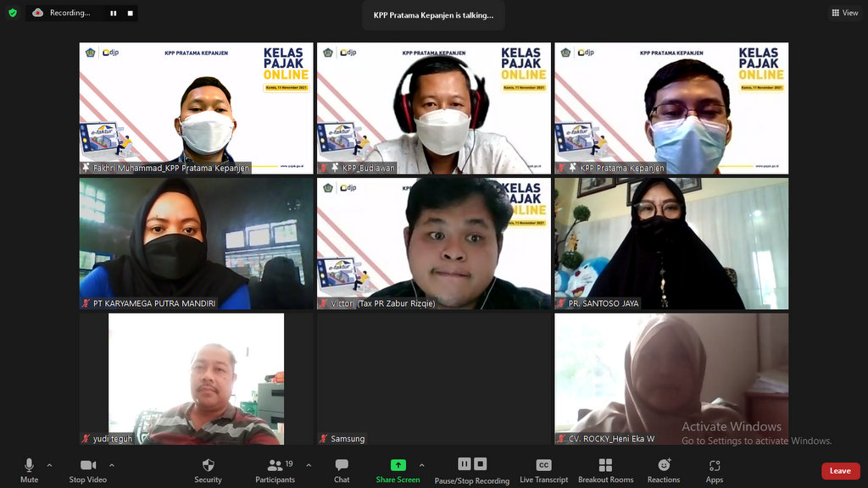The height and width of the screenshot is (488, 868).
Task: Open the Security options
Action: click(208, 470)
